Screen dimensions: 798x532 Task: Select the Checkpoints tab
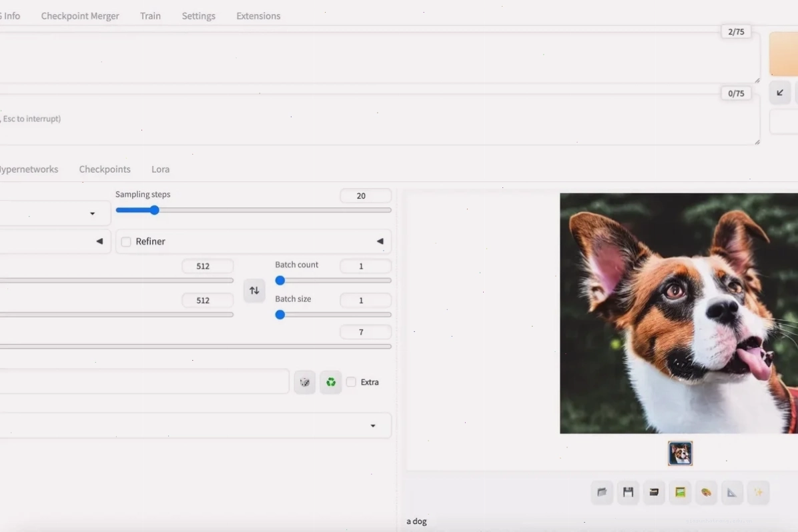tap(105, 169)
